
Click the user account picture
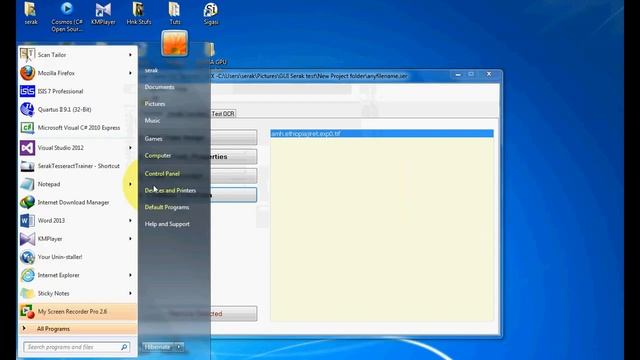tap(175, 43)
